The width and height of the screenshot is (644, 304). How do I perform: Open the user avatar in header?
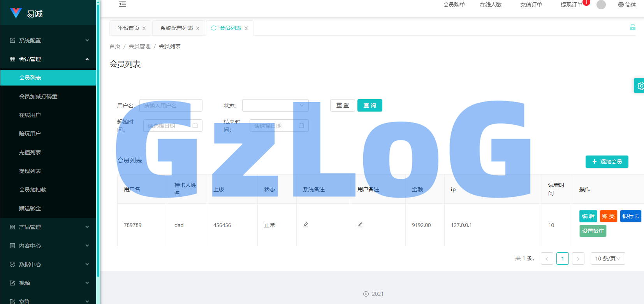601,5
